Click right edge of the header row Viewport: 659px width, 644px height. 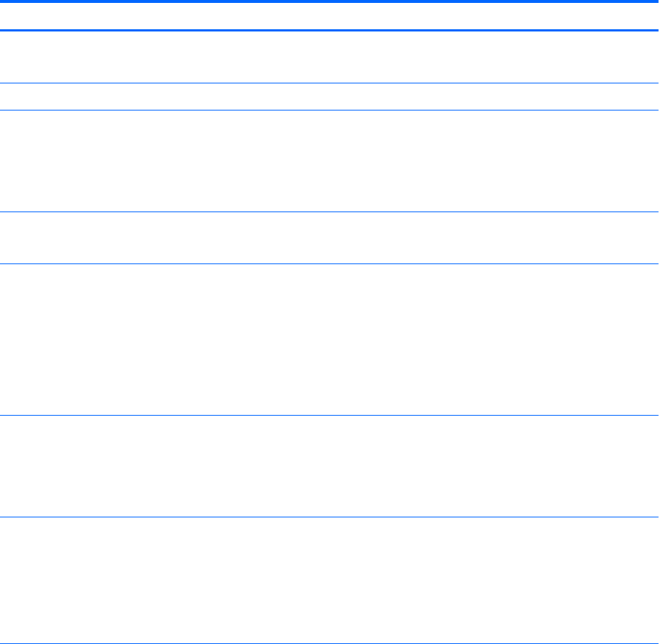coord(655,15)
